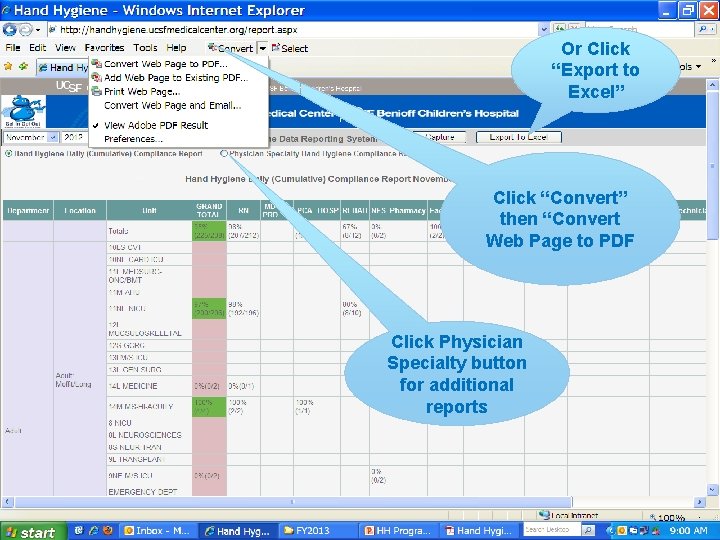Viewport: 720px width, 540px height.
Task: Click the page vertical scrollbar down arrow
Action: (712, 489)
